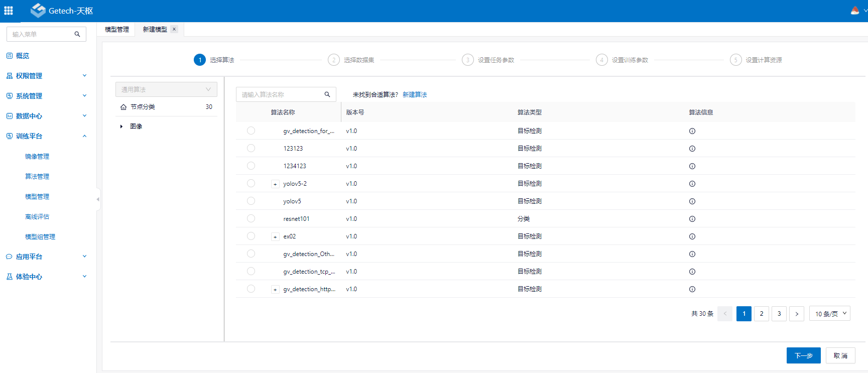Select radio button for gv_detection_tcp_...
The height and width of the screenshot is (373, 868).
251,271
